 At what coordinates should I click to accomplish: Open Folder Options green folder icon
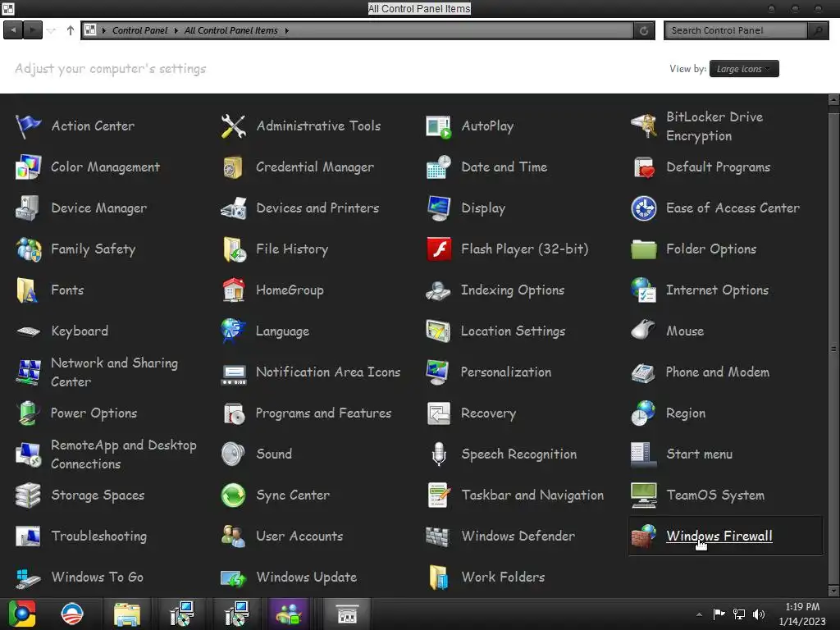click(x=643, y=249)
